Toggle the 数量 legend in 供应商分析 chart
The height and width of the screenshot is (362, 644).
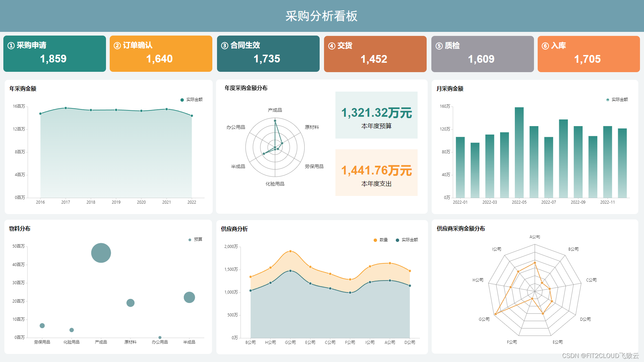(x=380, y=240)
